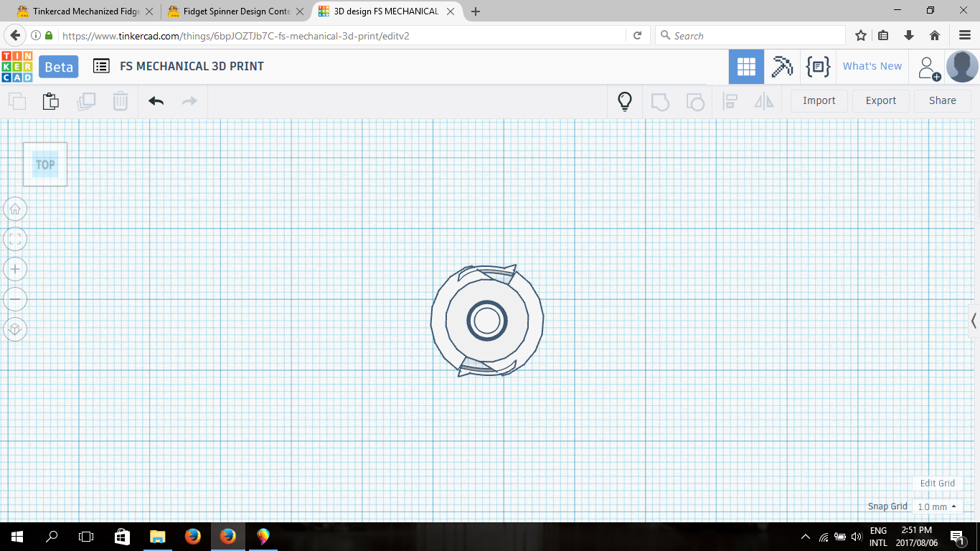Click the ENG INTL language indicator

[878, 537]
